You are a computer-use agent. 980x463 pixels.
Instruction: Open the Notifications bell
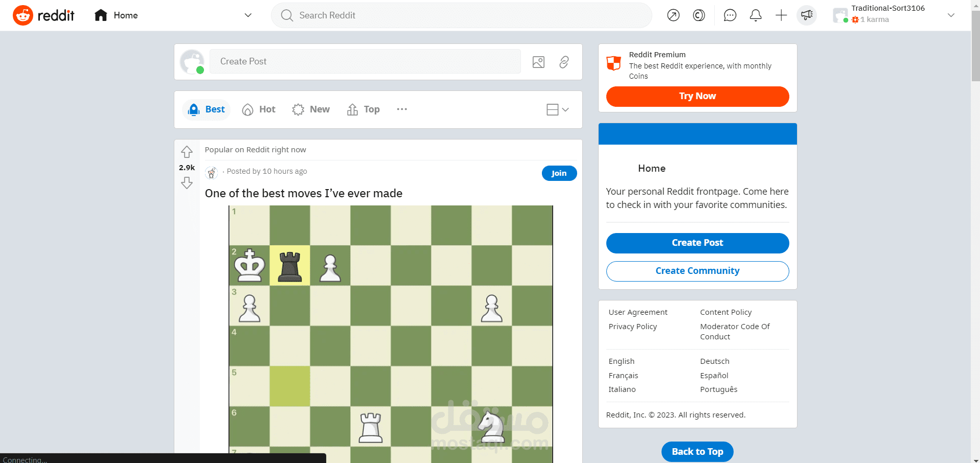pyautogui.click(x=756, y=15)
